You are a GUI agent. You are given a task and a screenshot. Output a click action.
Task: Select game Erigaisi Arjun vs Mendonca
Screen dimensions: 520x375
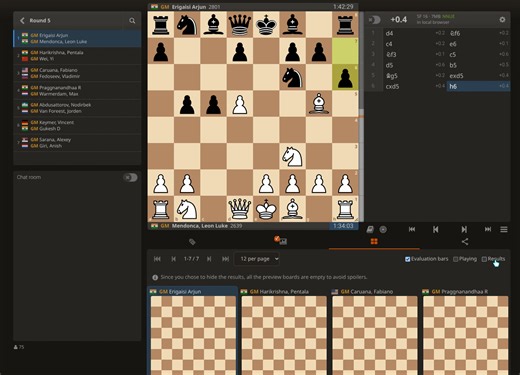[77, 38]
